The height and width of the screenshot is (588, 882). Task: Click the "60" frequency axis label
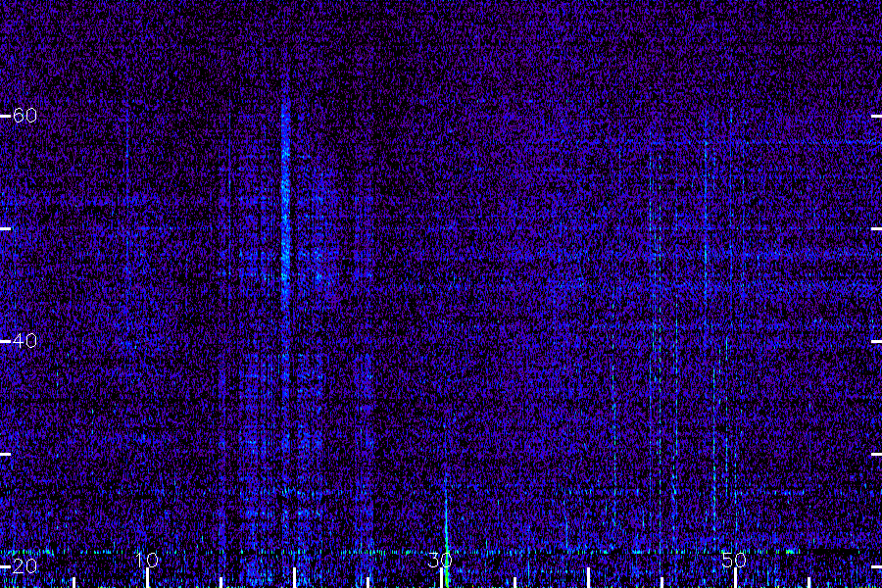click(24, 116)
